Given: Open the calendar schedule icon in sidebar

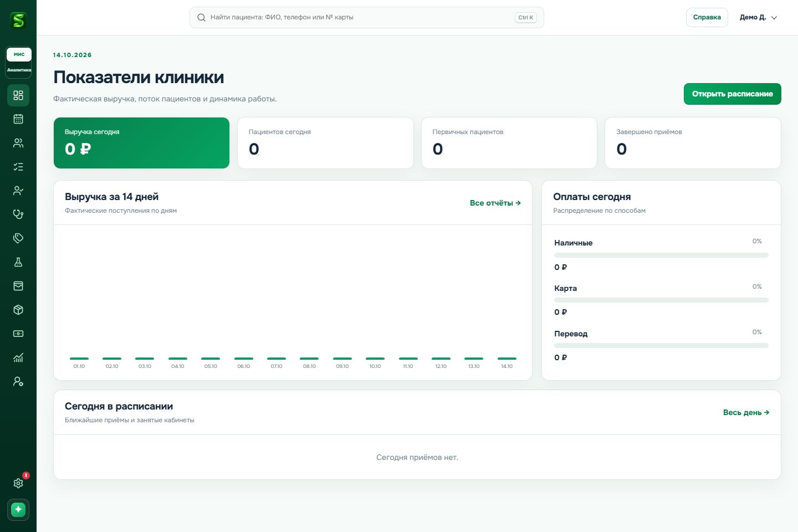Looking at the screenshot, I should pyautogui.click(x=18, y=119).
